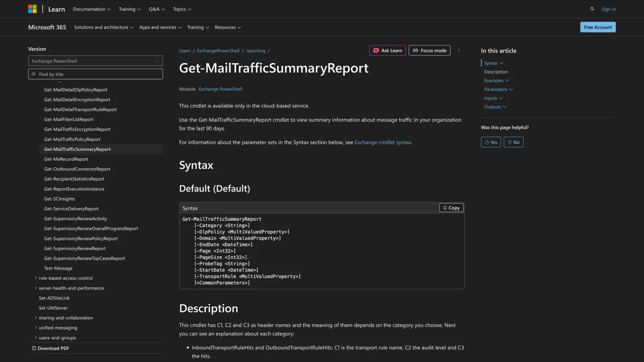Open the Resources dropdown menu
This screenshot has width=644, height=362.
coord(228,27)
